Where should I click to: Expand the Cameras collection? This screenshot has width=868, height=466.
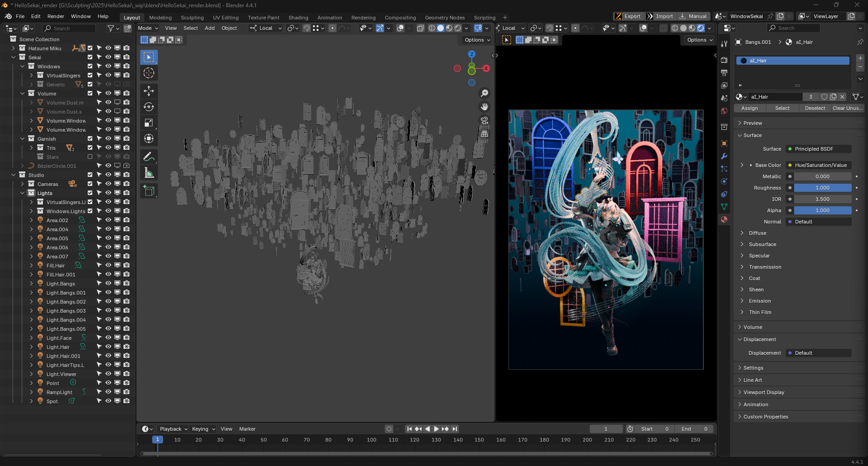[22, 184]
